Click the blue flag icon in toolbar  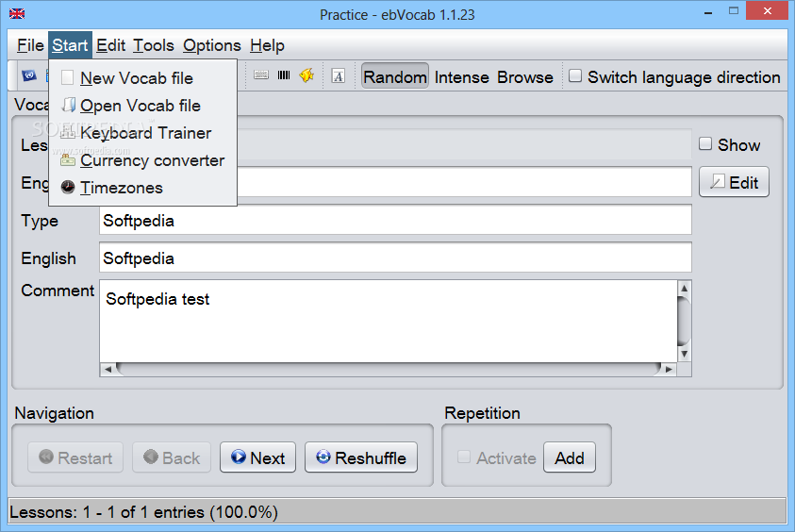click(x=29, y=76)
